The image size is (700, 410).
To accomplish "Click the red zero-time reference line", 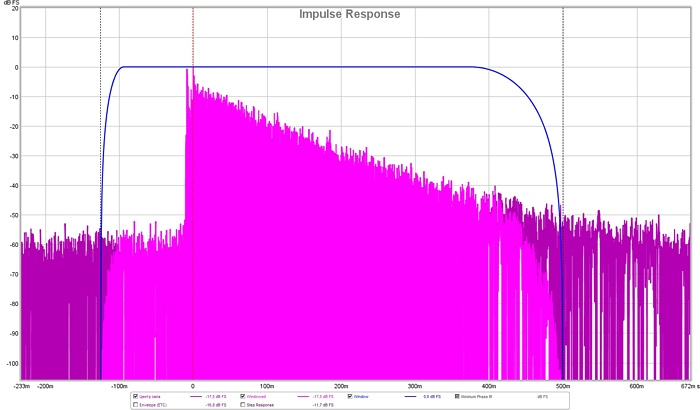I will click(x=193, y=40).
